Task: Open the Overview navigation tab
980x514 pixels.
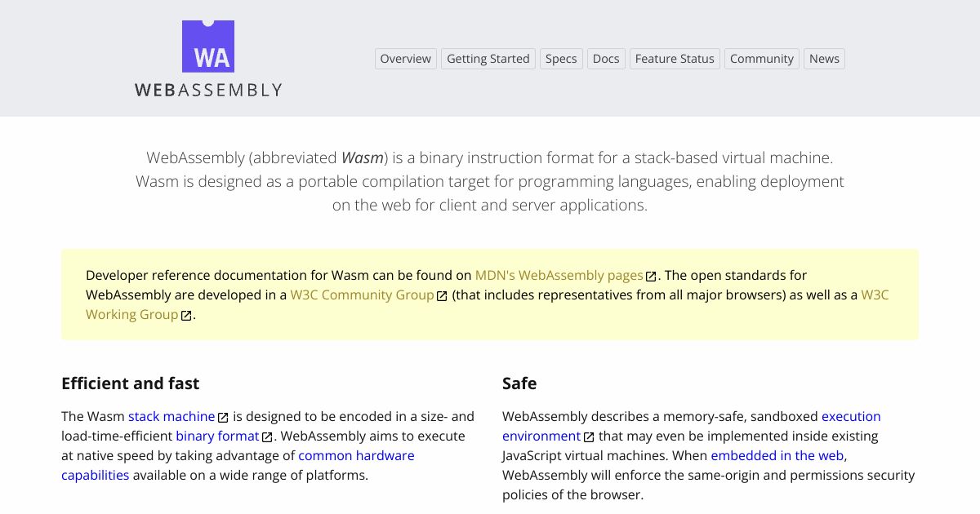Action: [405, 59]
